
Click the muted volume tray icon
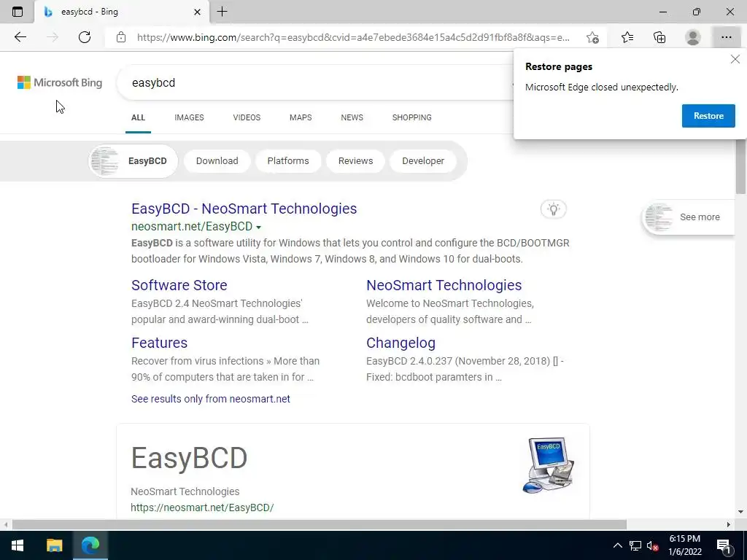coord(652,545)
